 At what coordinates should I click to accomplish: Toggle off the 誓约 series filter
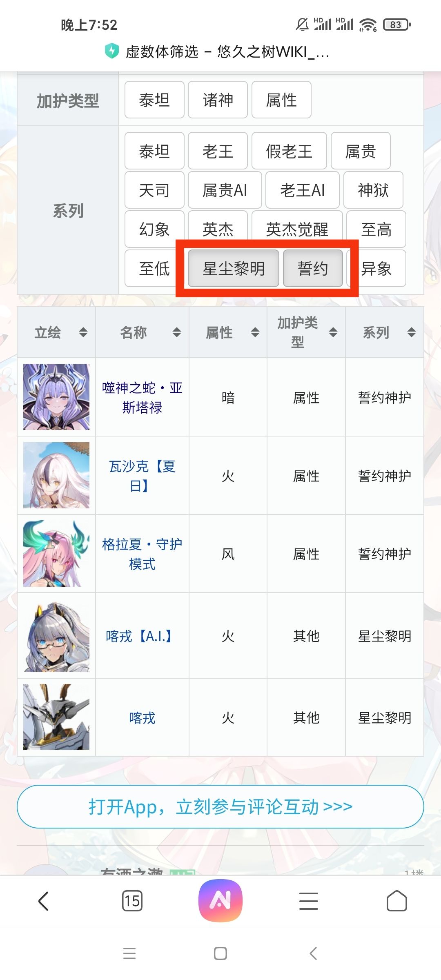point(313,268)
